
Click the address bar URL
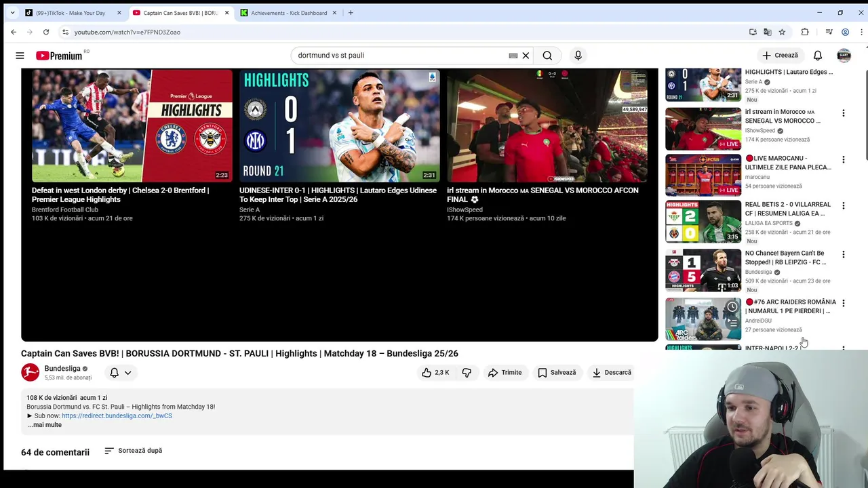(x=127, y=32)
